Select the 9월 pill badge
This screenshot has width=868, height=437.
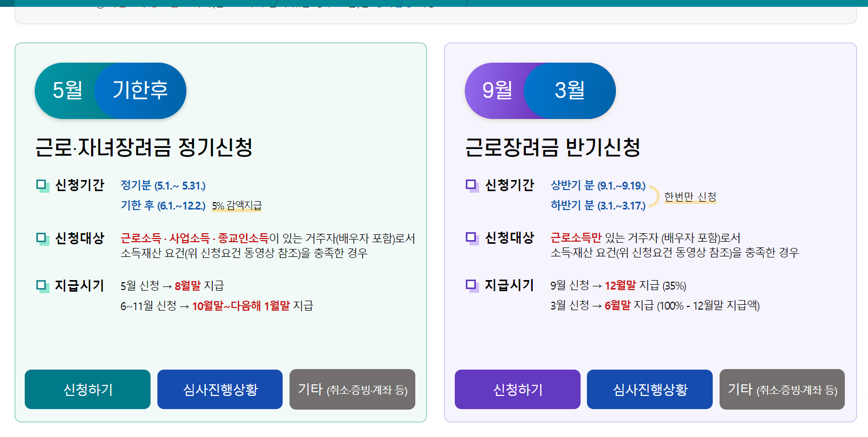point(496,91)
